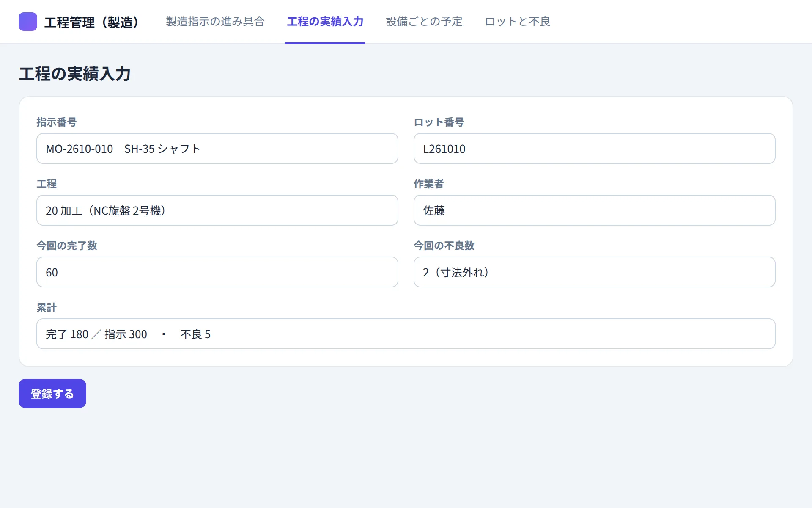Click the ロット番号 label
The width and height of the screenshot is (812, 508).
pos(439,122)
